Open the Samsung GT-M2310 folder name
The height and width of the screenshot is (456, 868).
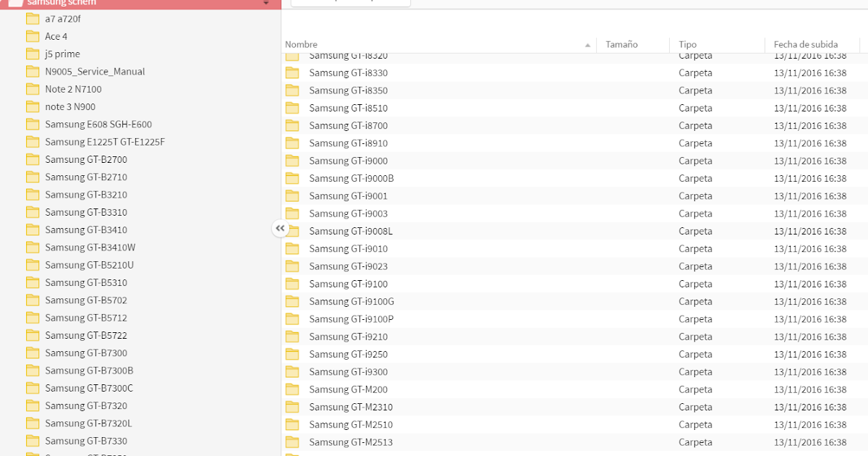click(x=351, y=407)
